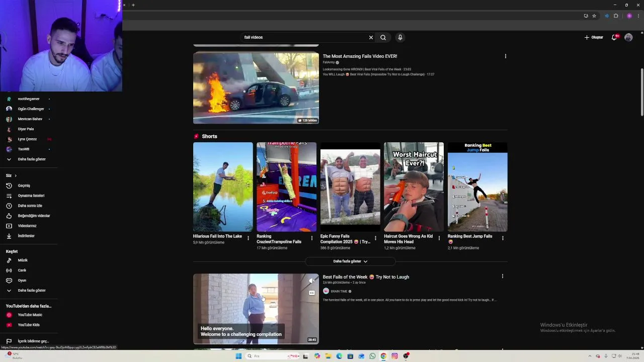Viewport: 644px width, 362px height.
Task: Open the new browser tab plus button
Action: [x=133, y=5]
